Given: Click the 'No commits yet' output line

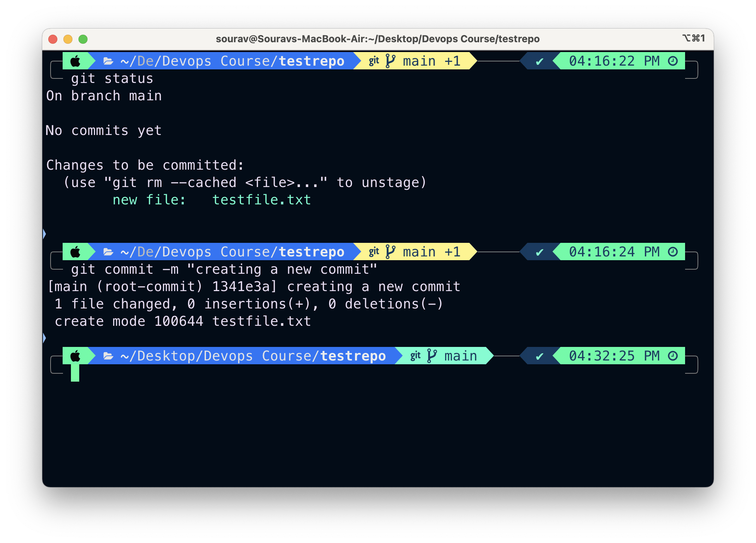Looking at the screenshot, I should click(x=104, y=131).
